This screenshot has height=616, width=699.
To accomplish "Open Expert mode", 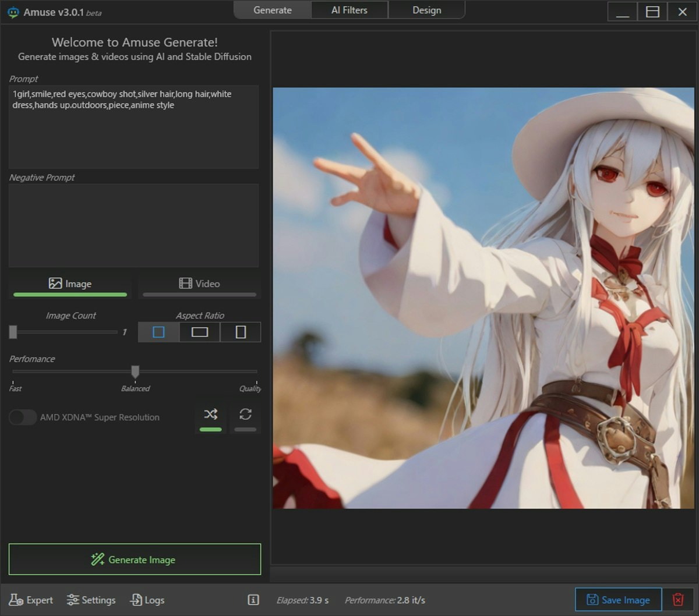I will click(31, 600).
